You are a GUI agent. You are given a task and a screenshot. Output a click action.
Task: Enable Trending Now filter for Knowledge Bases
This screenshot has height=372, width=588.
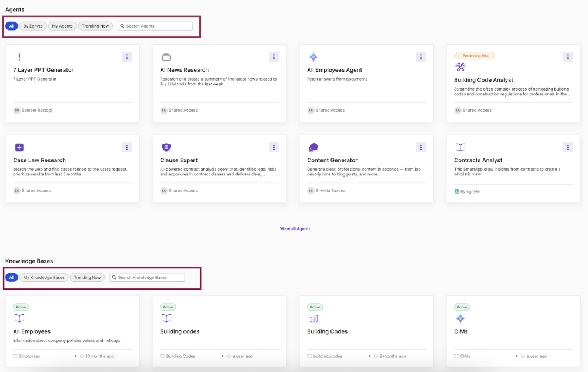87,277
